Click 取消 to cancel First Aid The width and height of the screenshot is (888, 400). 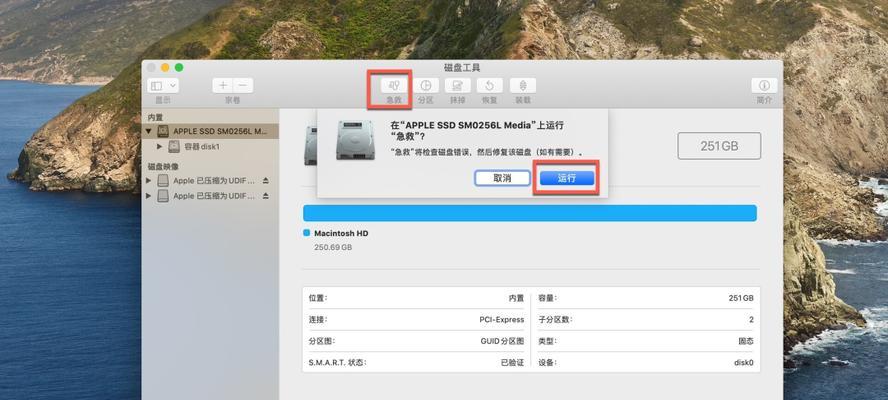502,178
